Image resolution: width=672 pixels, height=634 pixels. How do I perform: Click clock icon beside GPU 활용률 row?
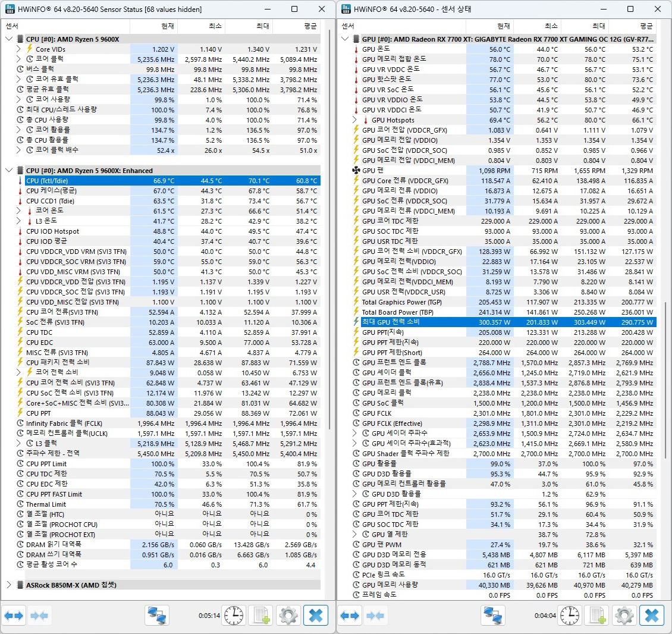click(356, 463)
